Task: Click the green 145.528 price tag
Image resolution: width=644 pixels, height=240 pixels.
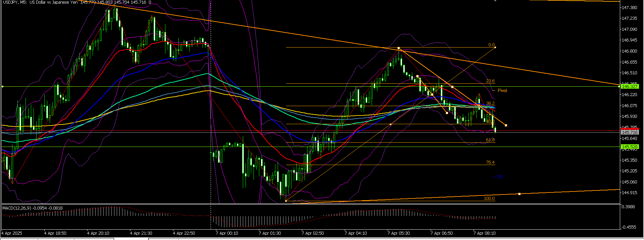Action: point(629,147)
